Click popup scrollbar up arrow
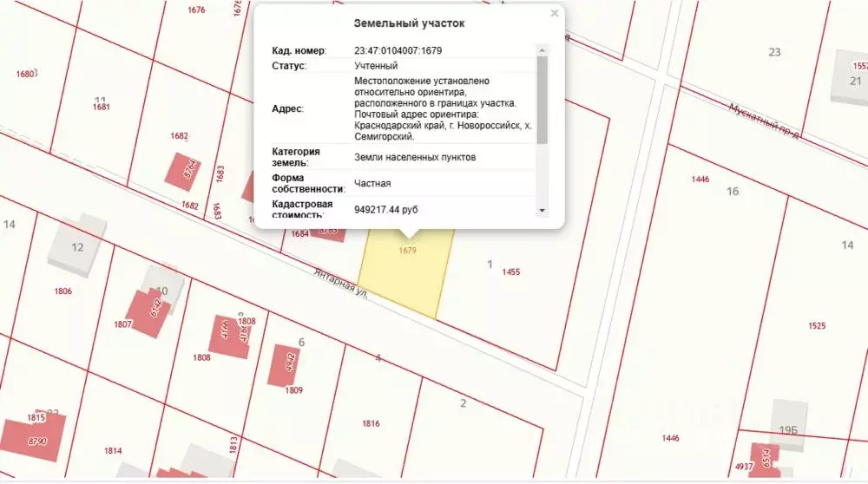 (x=542, y=50)
